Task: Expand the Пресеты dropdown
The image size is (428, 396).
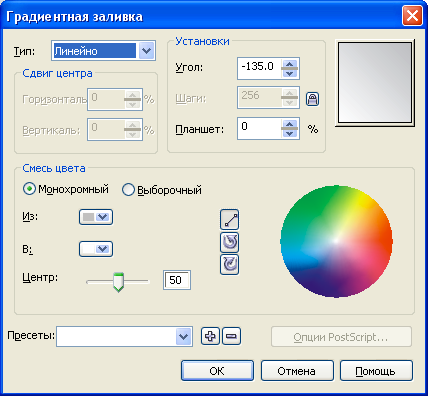Action: (183, 337)
